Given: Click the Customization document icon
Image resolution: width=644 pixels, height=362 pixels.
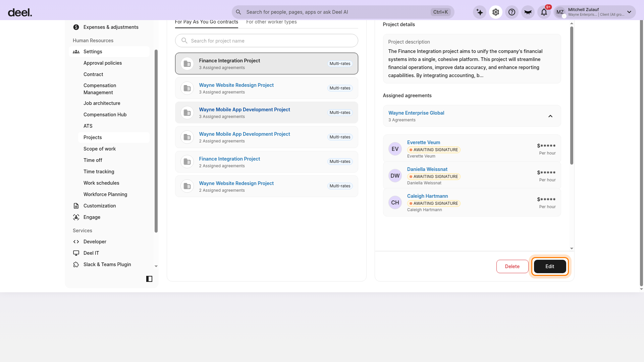Looking at the screenshot, I should [x=76, y=206].
